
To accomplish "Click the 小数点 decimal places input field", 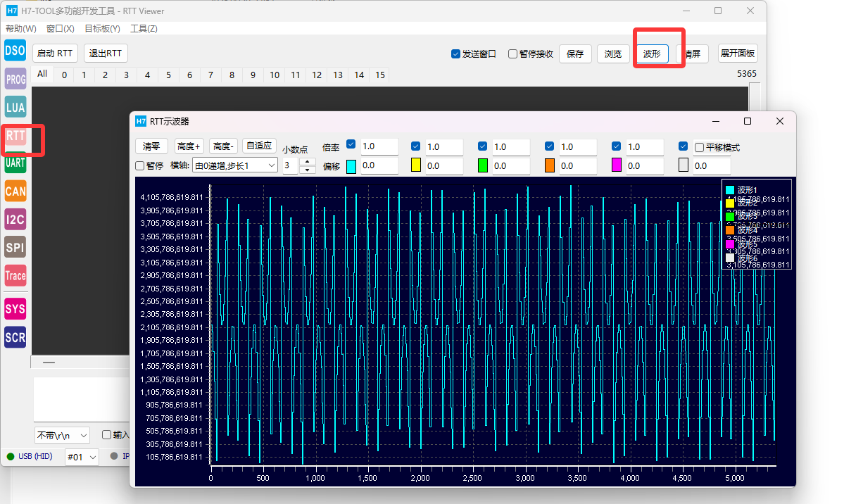I will (x=290, y=165).
